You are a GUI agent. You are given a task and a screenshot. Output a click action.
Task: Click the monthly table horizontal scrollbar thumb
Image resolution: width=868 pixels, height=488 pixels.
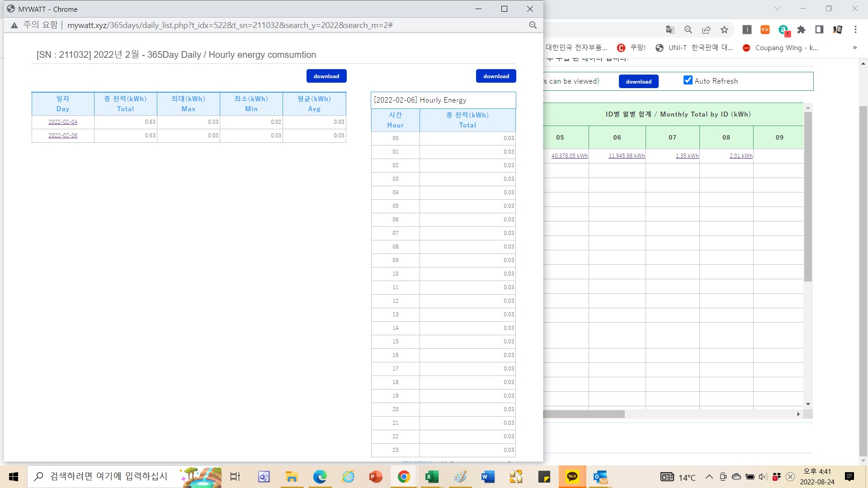coord(584,414)
